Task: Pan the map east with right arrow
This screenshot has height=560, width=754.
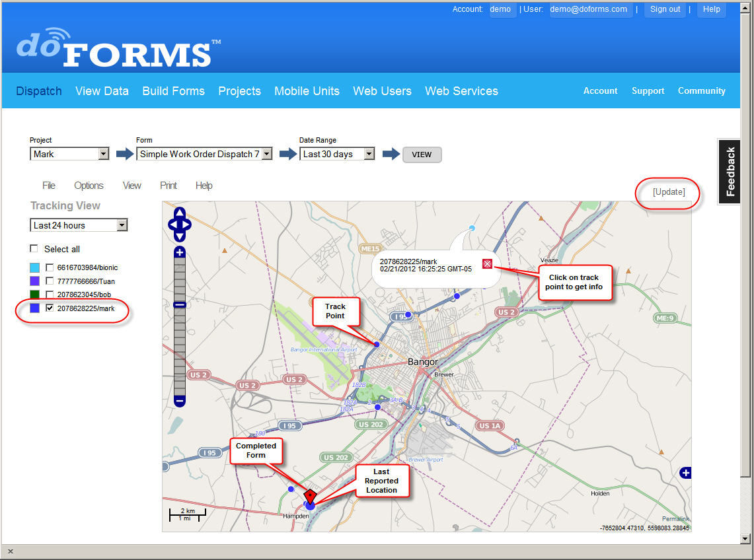Action: (187, 225)
